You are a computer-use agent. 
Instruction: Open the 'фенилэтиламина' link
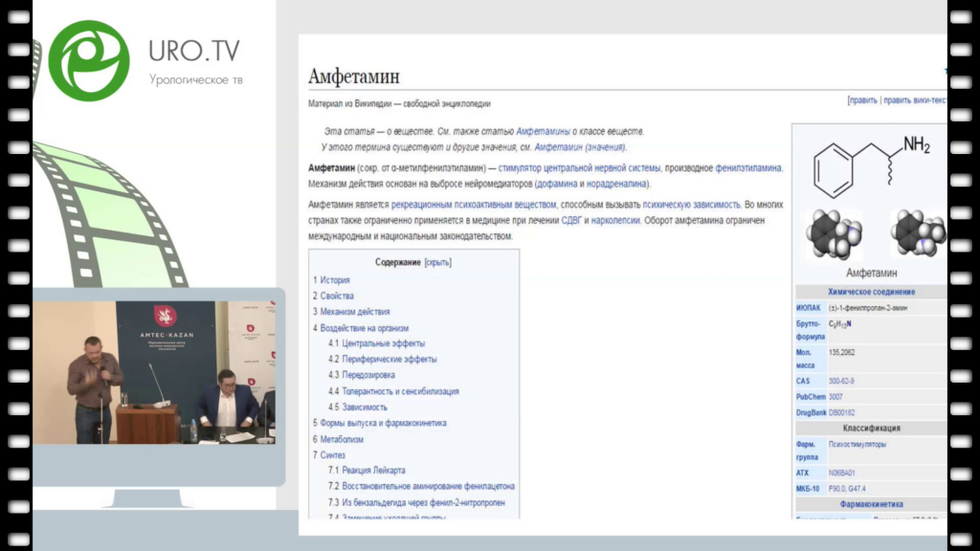click(748, 167)
